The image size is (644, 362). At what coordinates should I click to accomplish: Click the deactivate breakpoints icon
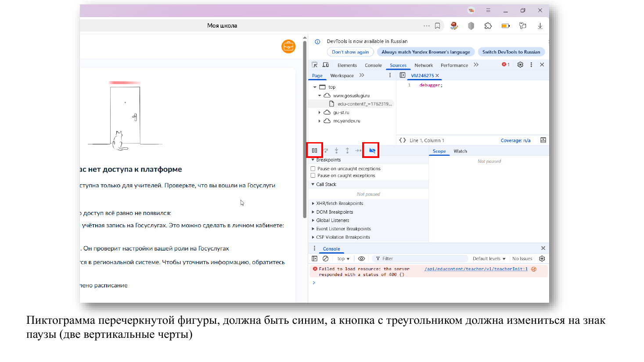[372, 151]
